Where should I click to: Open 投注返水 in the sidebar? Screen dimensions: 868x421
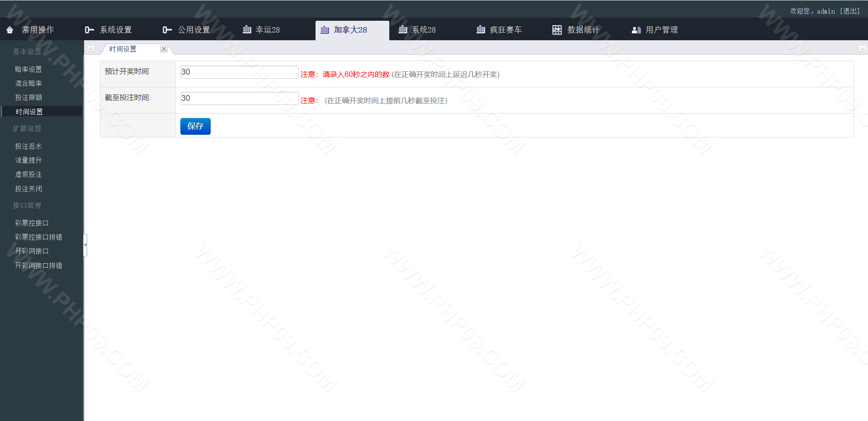(x=28, y=146)
